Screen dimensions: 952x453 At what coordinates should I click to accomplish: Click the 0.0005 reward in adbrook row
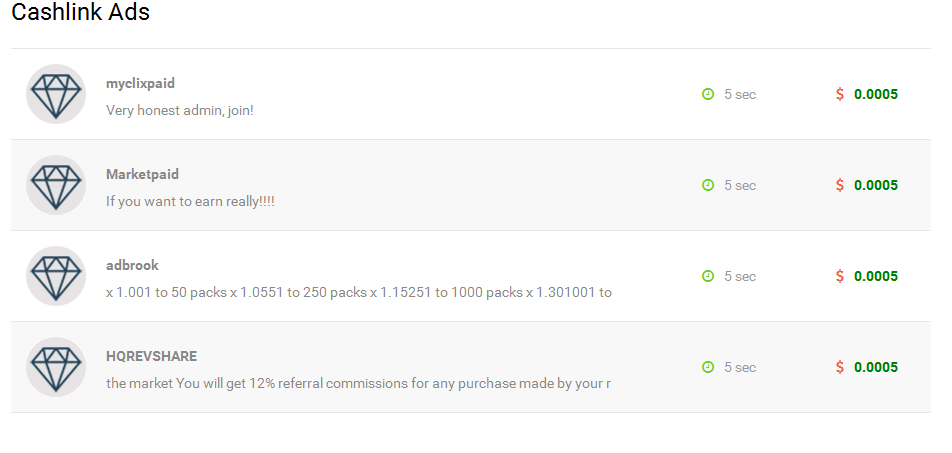876,276
